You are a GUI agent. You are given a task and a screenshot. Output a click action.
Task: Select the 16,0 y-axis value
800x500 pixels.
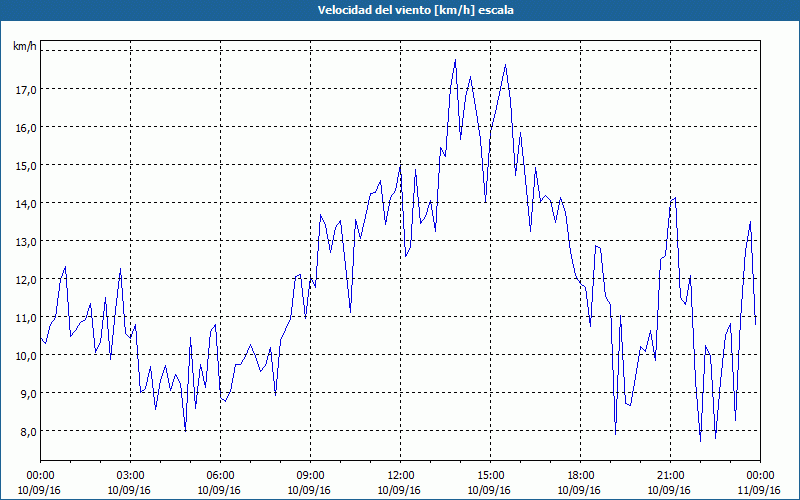[x=26, y=128]
